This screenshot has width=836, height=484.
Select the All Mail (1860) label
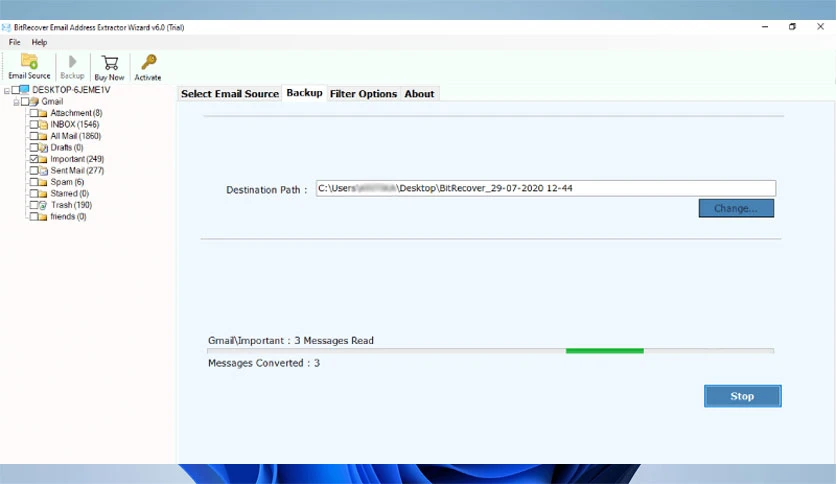(76, 136)
